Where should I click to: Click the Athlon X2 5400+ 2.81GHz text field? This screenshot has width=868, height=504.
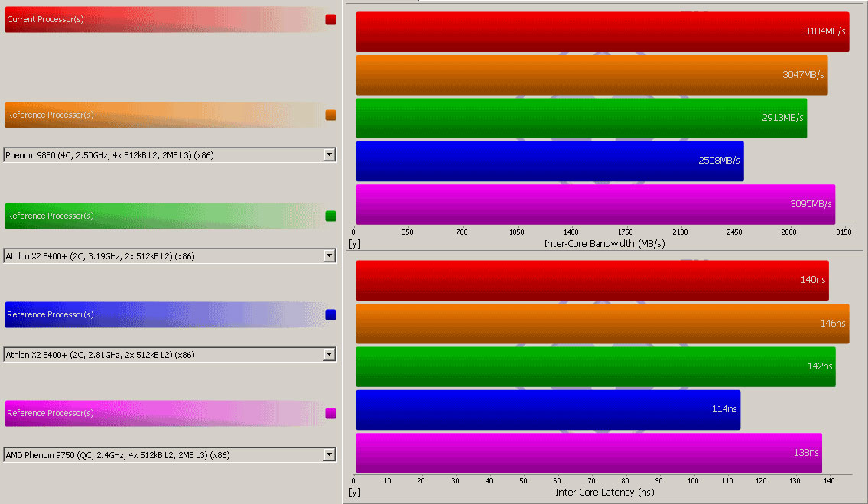(164, 354)
